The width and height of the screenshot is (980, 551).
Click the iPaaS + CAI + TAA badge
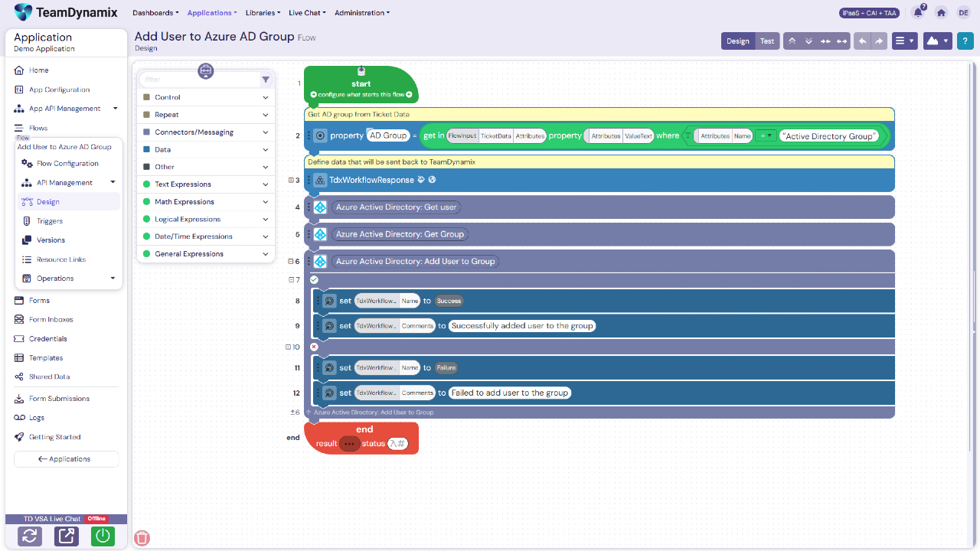[x=870, y=13]
